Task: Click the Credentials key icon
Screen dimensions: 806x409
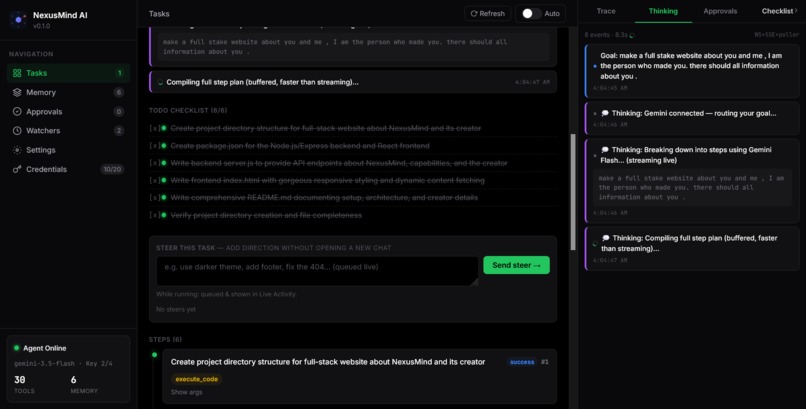Action: coord(17,169)
